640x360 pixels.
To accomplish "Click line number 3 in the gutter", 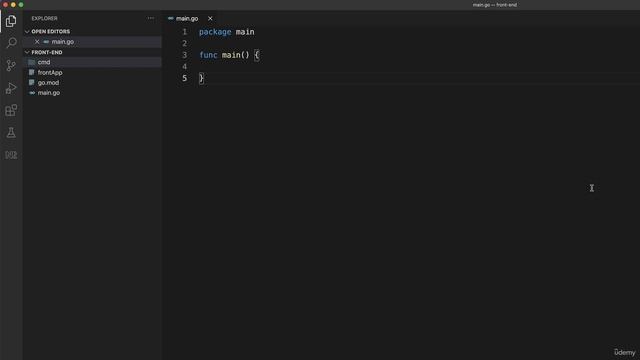I will coord(184,55).
